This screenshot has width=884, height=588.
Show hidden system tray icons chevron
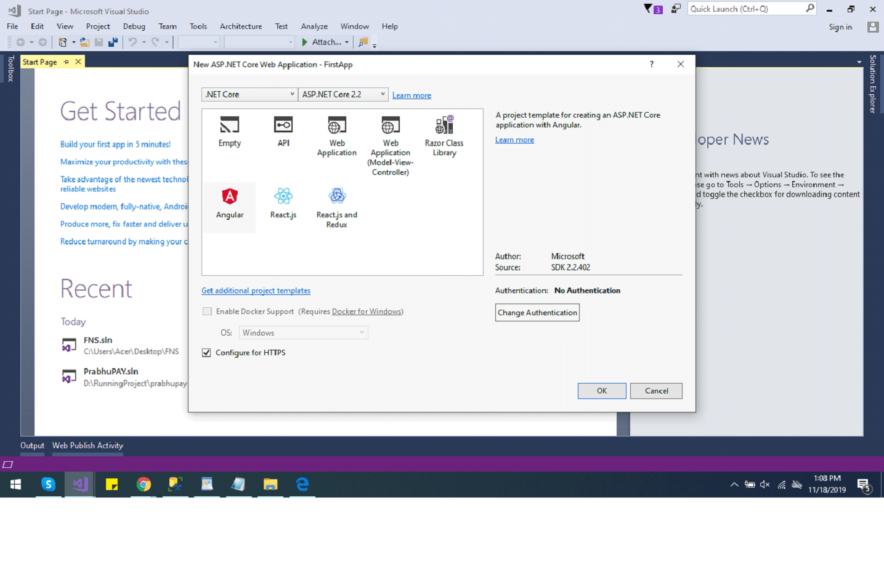click(x=734, y=485)
